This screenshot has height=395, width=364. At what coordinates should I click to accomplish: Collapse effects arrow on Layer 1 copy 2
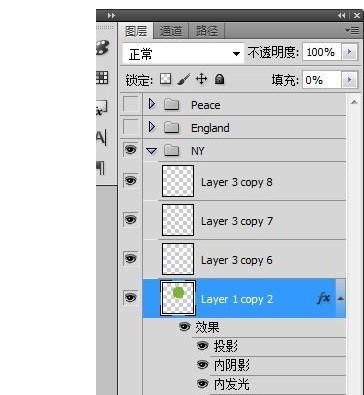(x=340, y=298)
